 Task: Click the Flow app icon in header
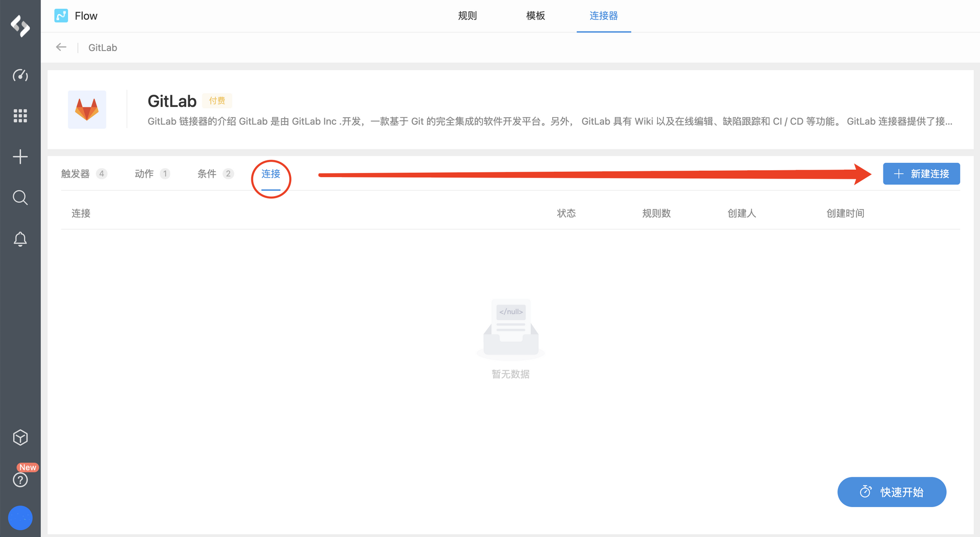click(x=61, y=16)
